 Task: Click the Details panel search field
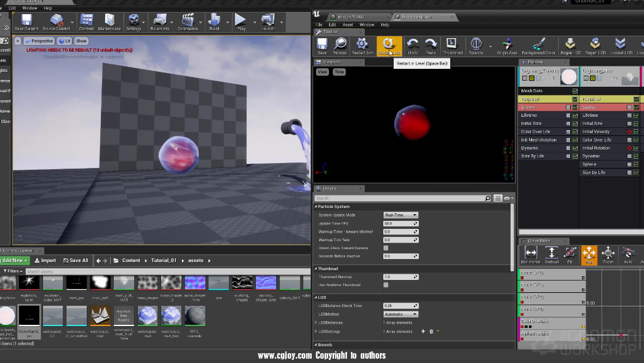pyautogui.click(x=399, y=198)
